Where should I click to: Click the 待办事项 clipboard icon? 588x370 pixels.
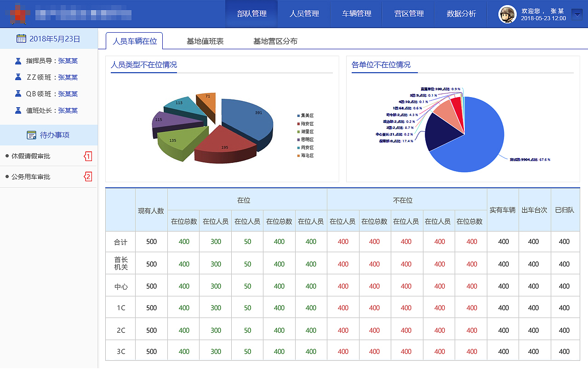31,135
